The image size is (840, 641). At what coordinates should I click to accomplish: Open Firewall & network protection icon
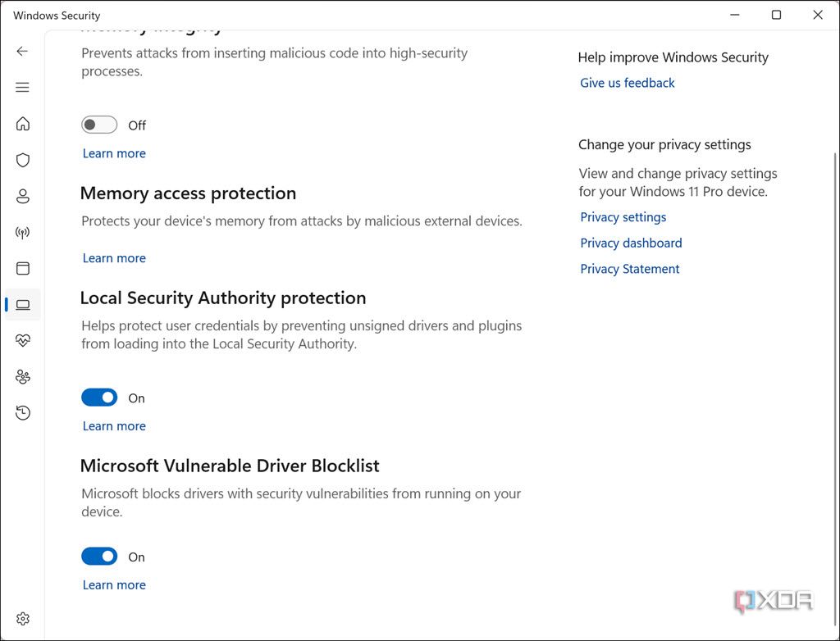click(x=23, y=233)
